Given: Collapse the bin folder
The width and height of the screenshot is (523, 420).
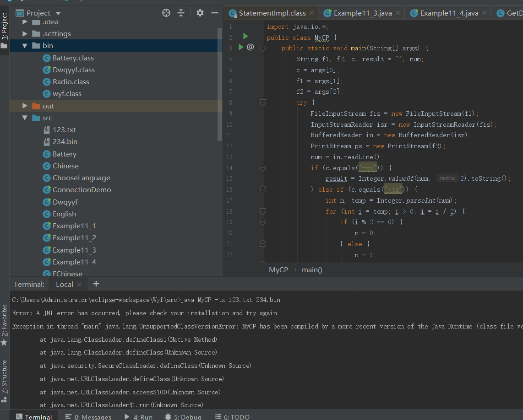Looking at the screenshot, I should coord(25,46).
